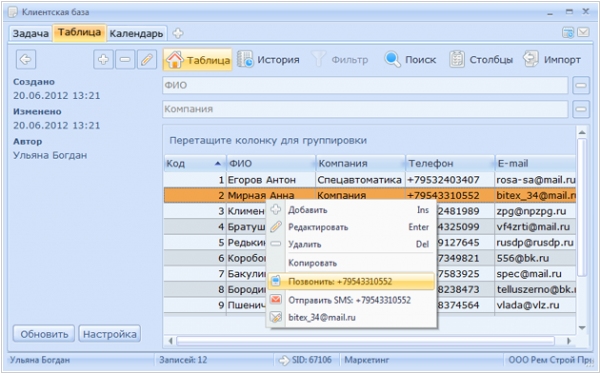The image size is (600, 373).
Task: Remove the Компания filter field
Action: [581, 109]
